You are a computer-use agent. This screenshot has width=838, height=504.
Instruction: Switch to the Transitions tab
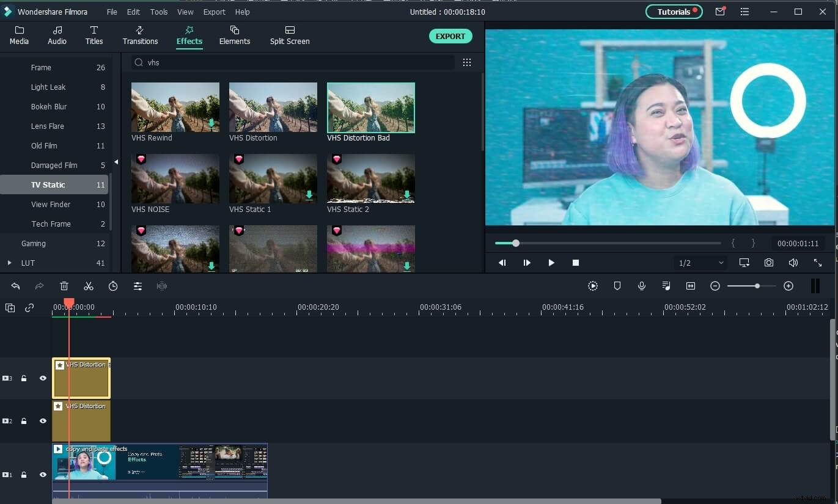(x=140, y=35)
